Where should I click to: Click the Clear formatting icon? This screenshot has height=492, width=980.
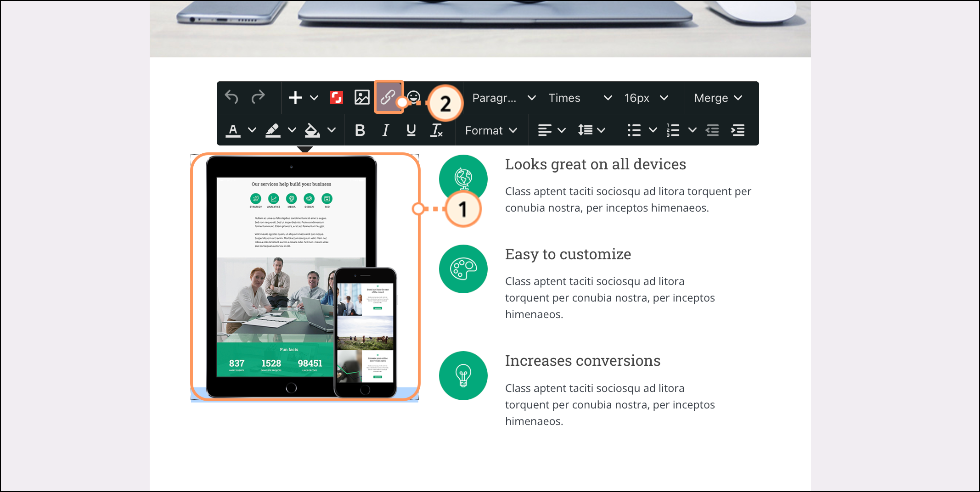point(437,130)
